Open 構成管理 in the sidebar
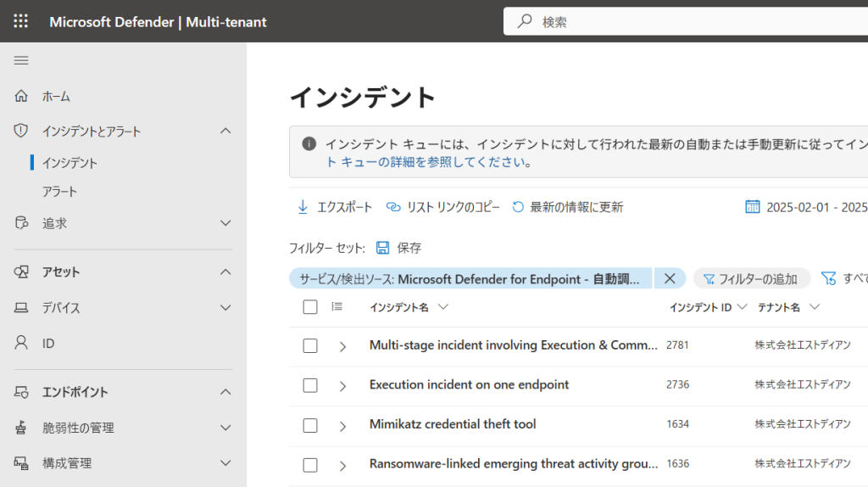 point(67,463)
